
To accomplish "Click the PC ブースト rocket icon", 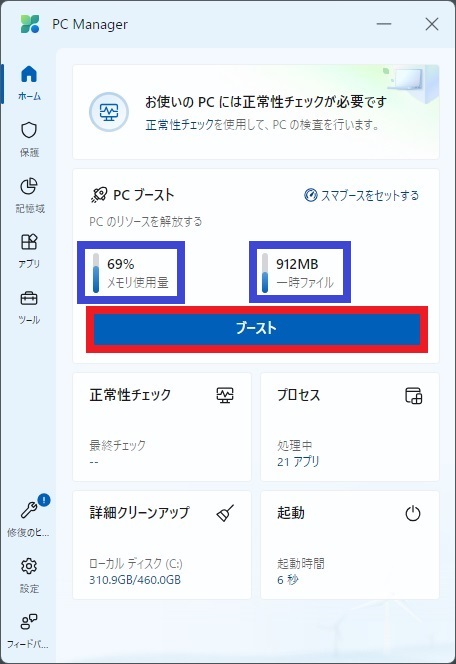I will [99, 195].
